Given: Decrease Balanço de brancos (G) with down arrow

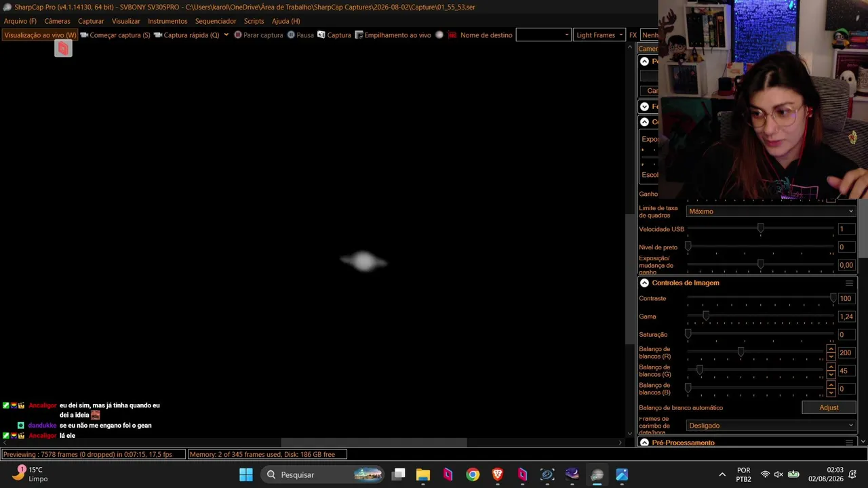Looking at the screenshot, I should point(831,374).
